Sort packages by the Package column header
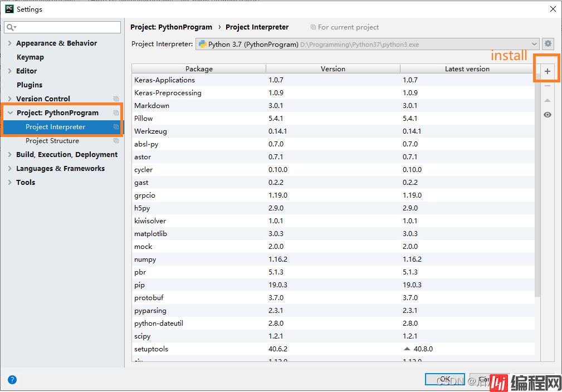The width and height of the screenshot is (562, 392). coord(199,68)
